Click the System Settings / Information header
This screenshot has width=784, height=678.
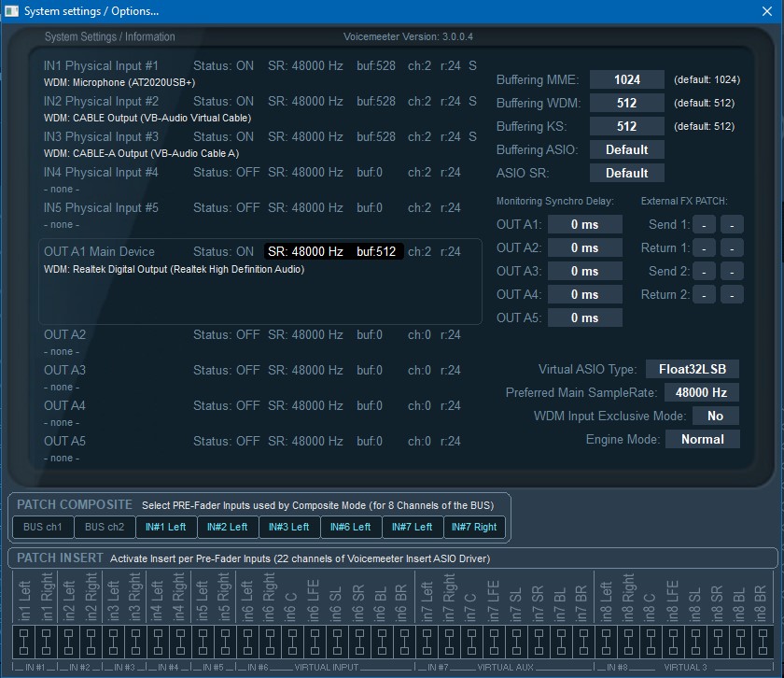(109, 36)
